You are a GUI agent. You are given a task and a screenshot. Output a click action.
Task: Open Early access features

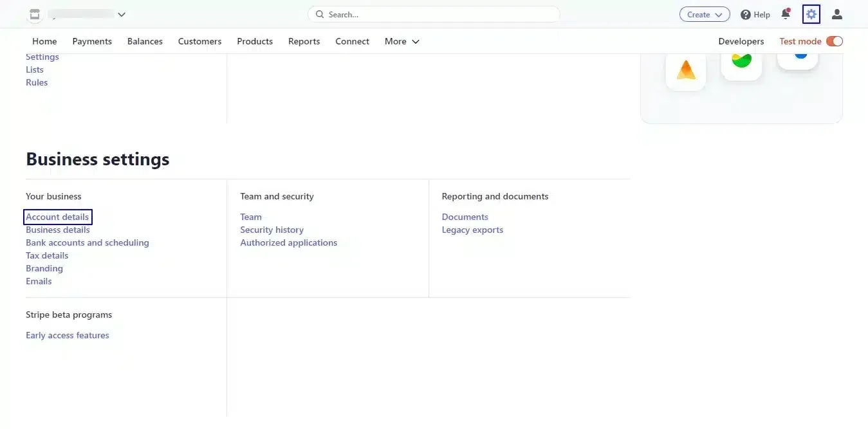(67, 334)
